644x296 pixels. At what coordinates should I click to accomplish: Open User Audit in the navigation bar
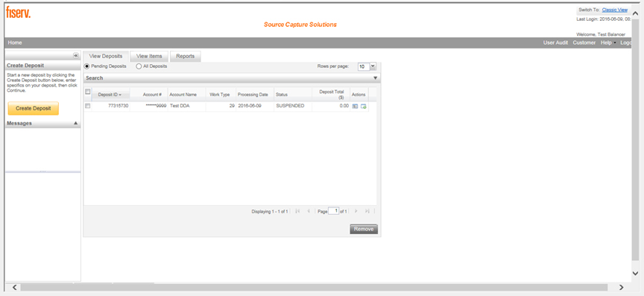point(556,42)
